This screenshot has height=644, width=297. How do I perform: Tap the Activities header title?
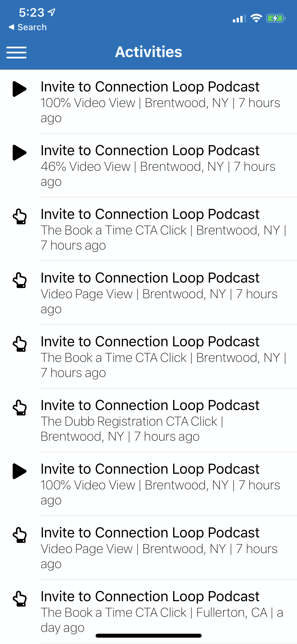pyautogui.click(x=149, y=52)
